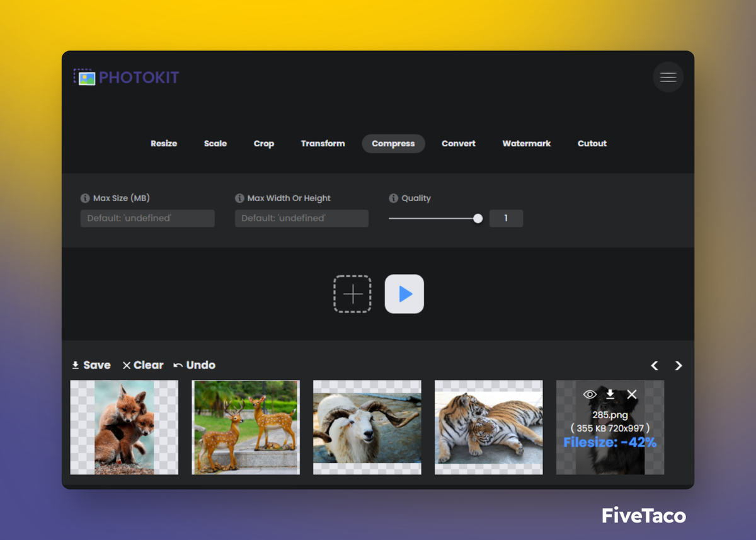The image size is (756, 540).
Task: Open the Max Size (MB) info icon
Action: [x=84, y=198]
